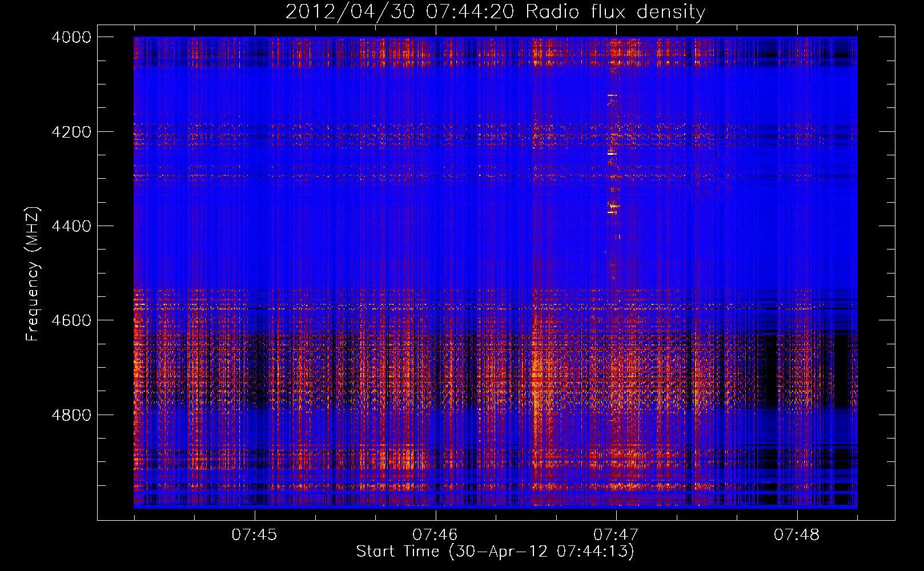Select the '4000' frequency axis label
Image resolution: width=924 pixels, height=571 pixels.
[x=71, y=37]
